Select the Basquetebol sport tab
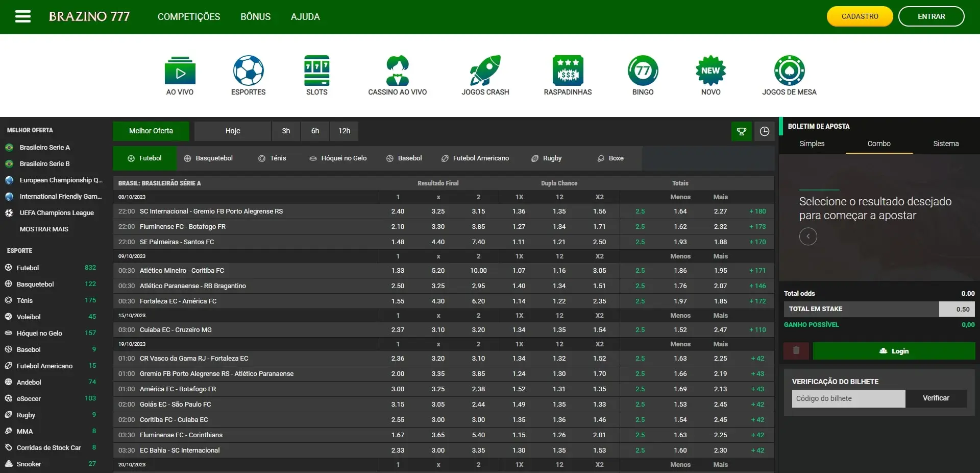The image size is (980, 473). 208,158
